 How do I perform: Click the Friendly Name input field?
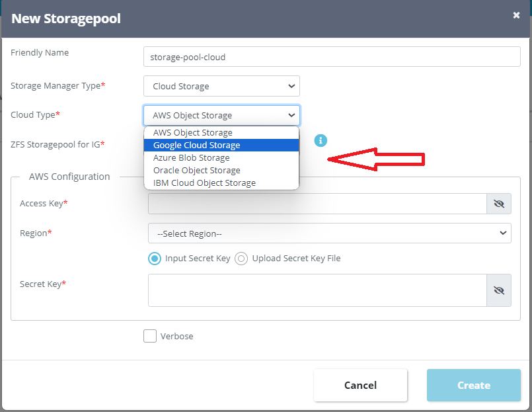tap(332, 57)
